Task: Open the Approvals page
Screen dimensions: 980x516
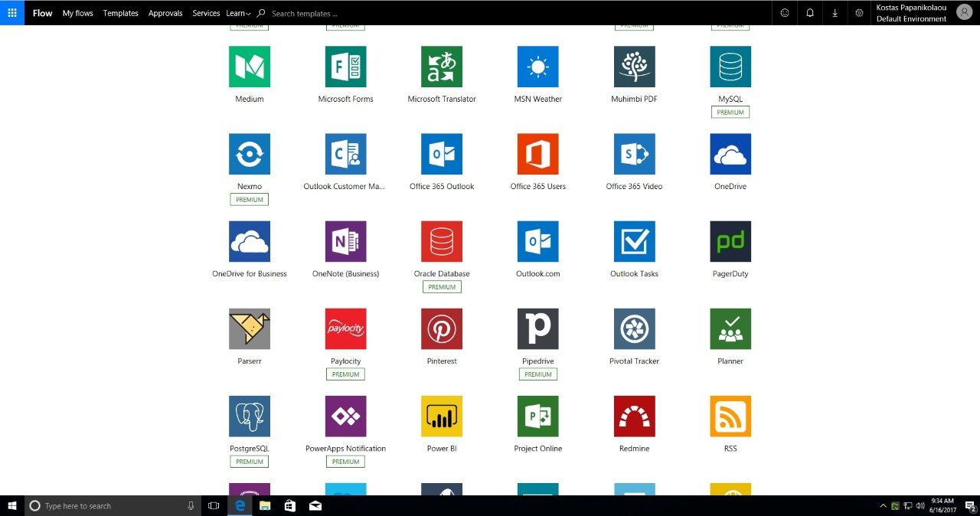Action: click(x=165, y=13)
